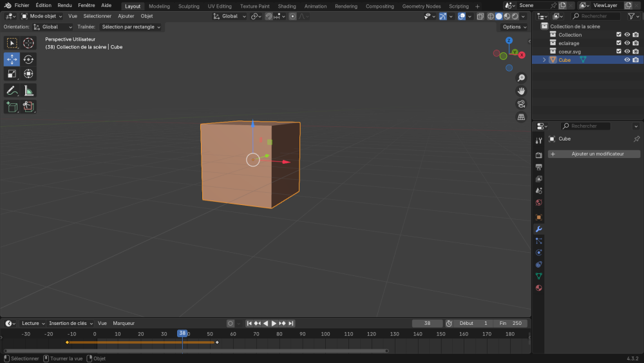
Task: Uncheck the eclairage collection checkbox
Action: coord(619,43)
